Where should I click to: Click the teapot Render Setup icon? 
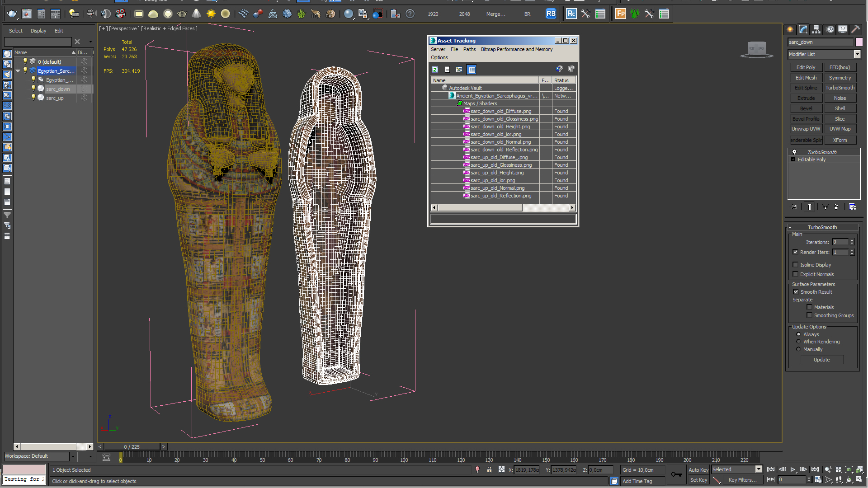click(12, 14)
